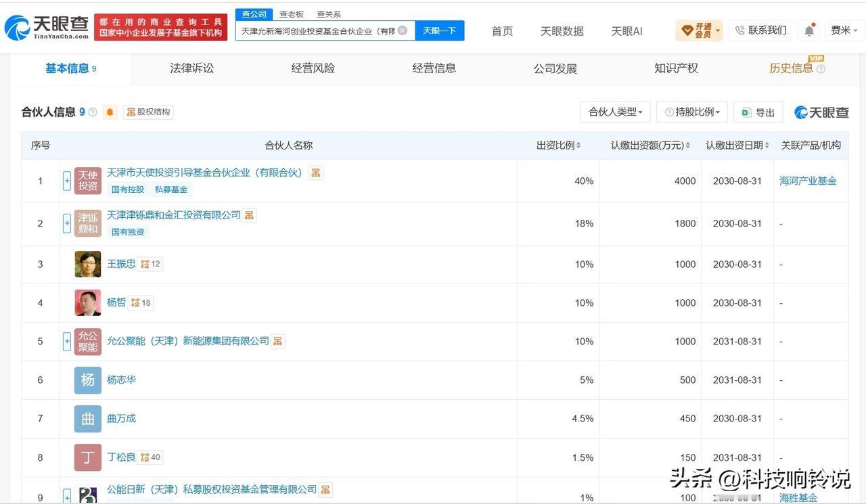Open the 开通会员 membership dropdown
The width and height of the screenshot is (866, 504).
pos(699,30)
